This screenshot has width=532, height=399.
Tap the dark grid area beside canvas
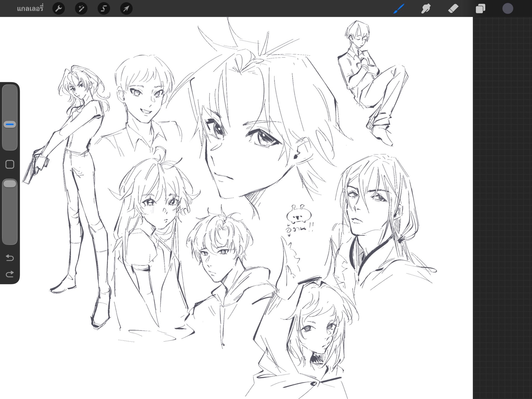[502, 200]
